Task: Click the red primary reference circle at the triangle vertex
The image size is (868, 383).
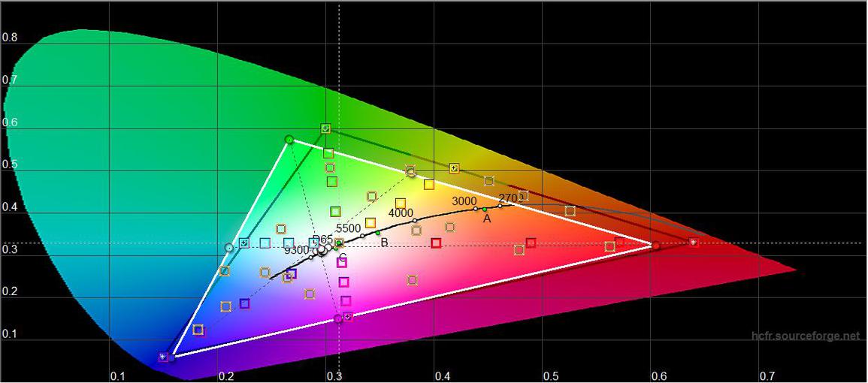Action: pos(655,246)
